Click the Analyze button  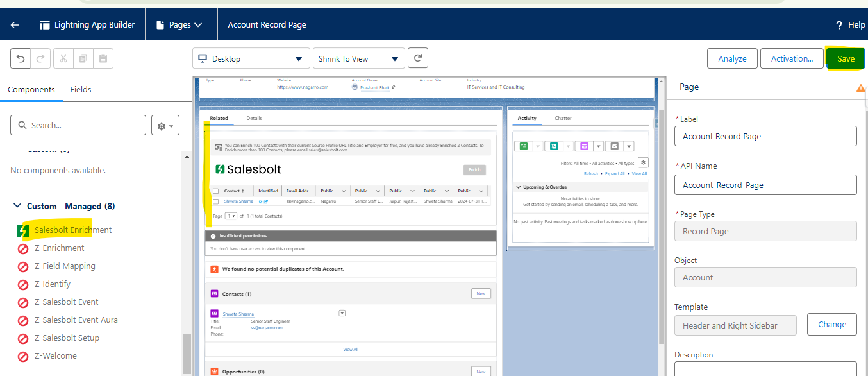(x=732, y=58)
